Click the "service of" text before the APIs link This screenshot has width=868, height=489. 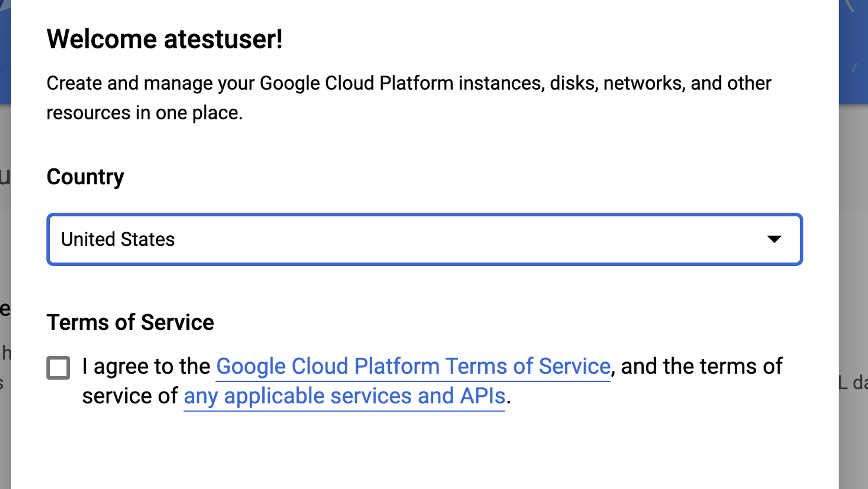pos(130,396)
